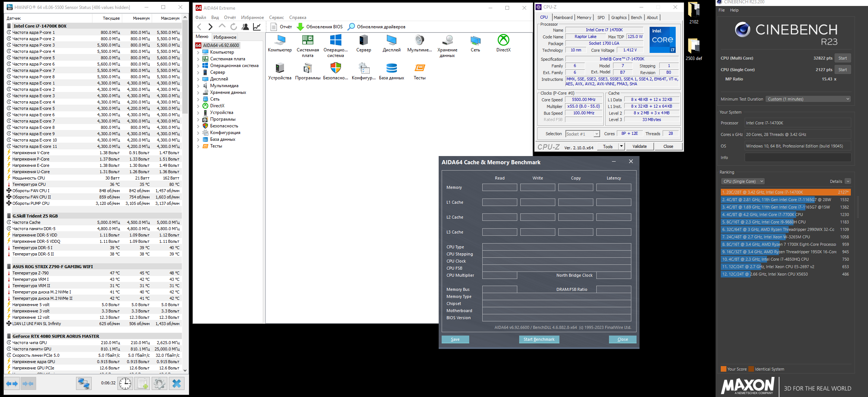Switch to the Mainboard tab in CPU-Z
Screen dimensions: 868x397
pos(563,18)
